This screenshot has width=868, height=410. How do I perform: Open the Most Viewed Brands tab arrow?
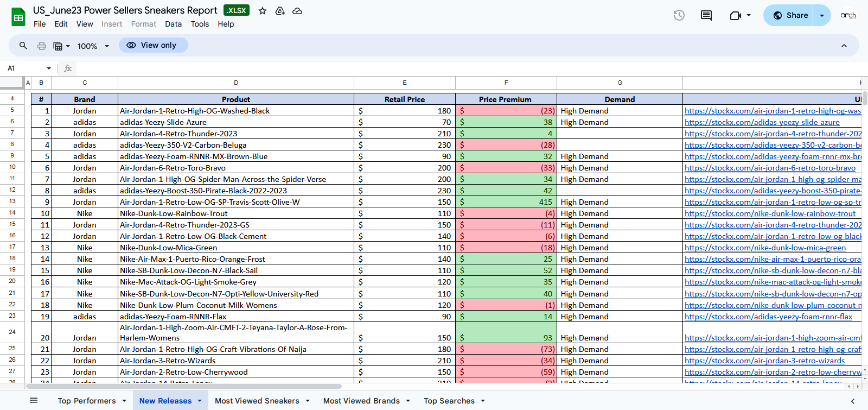coord(408,401)
